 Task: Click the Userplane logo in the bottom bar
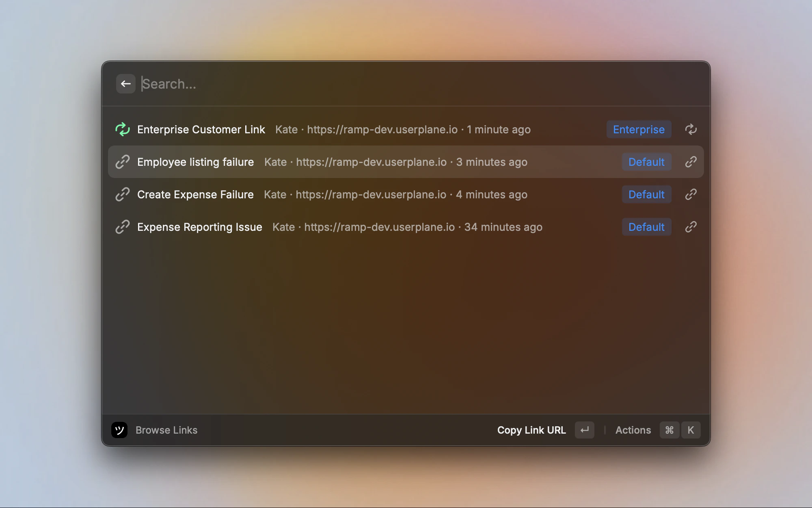click(119, 430)
